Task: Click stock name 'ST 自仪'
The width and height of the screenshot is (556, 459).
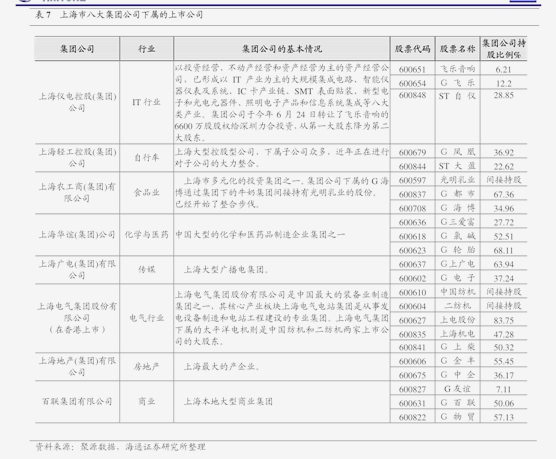Action: pos(457,96)
